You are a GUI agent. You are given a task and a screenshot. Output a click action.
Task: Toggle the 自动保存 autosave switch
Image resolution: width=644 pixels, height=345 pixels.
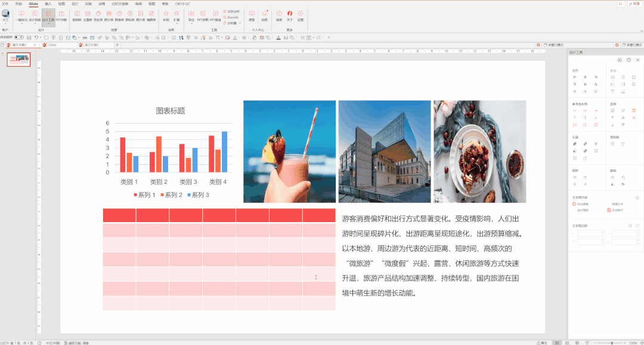tap(19, 38)
